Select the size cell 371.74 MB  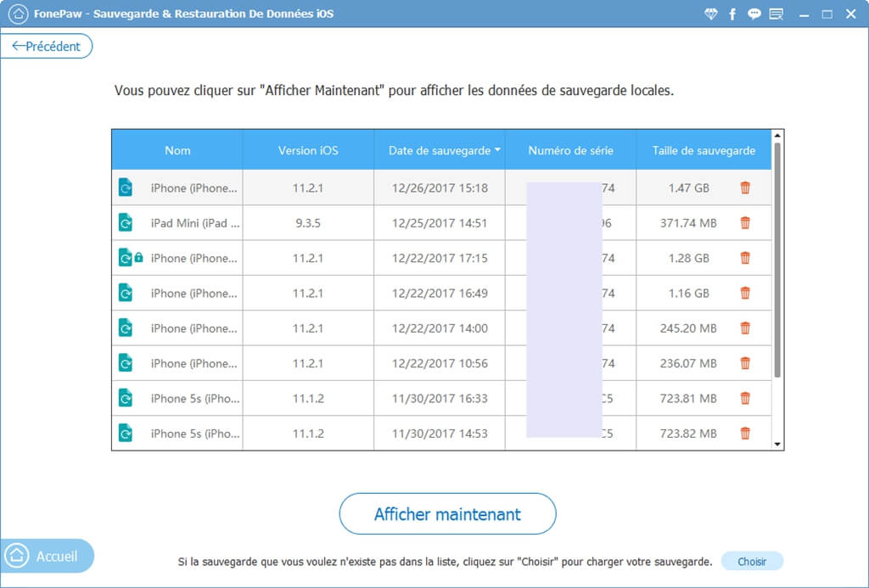[x=688, y=223]
